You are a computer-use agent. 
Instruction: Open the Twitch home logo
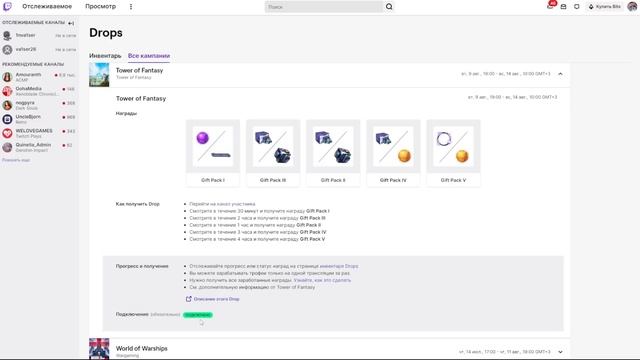pos(7,7)
